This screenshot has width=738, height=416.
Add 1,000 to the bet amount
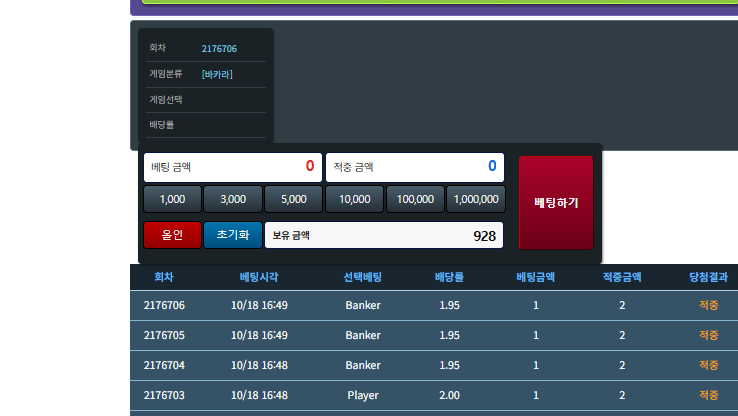click(172, 199)
